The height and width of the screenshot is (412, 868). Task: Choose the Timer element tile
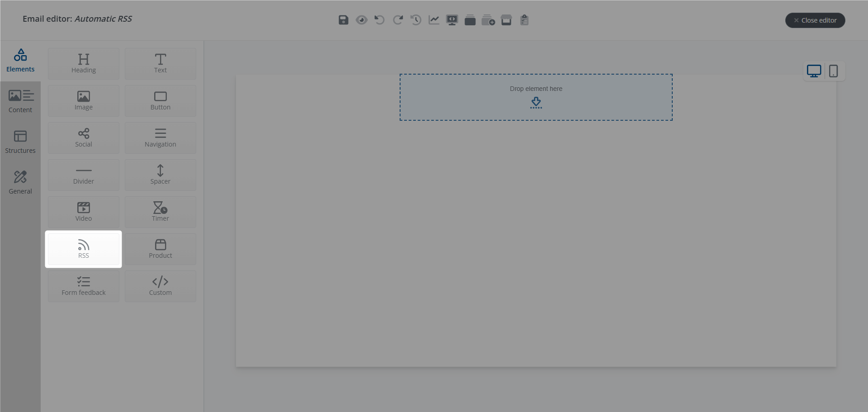click(x=160, y=212)
